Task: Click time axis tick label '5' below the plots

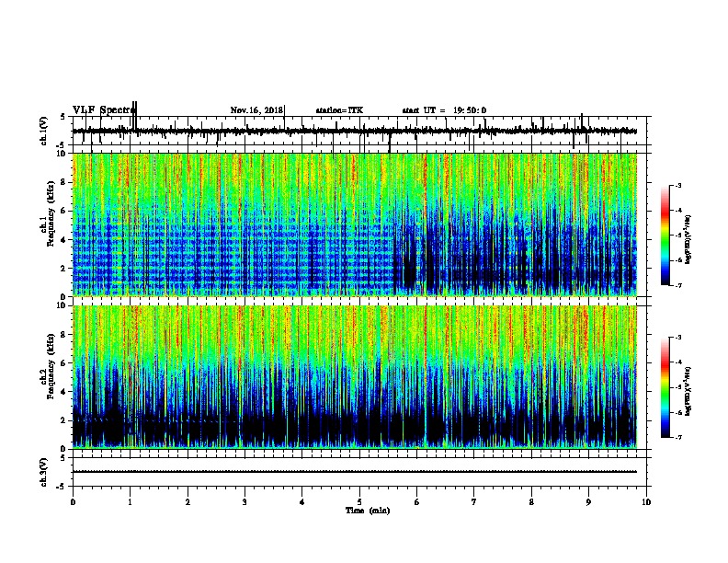Action: [x=359, y=502]
